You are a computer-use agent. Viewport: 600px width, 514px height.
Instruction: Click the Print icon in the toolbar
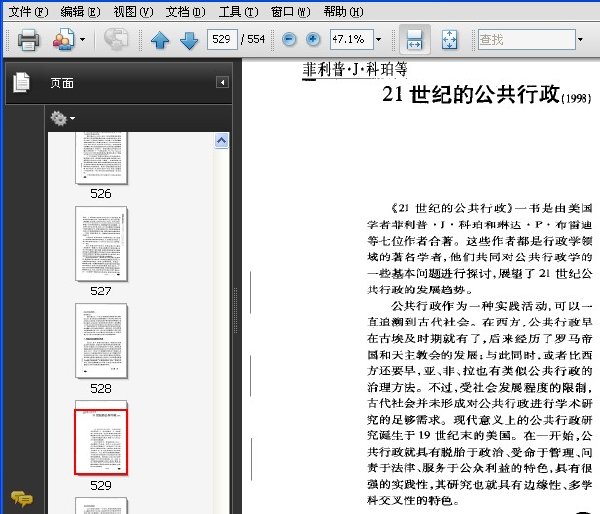(28, 39)
